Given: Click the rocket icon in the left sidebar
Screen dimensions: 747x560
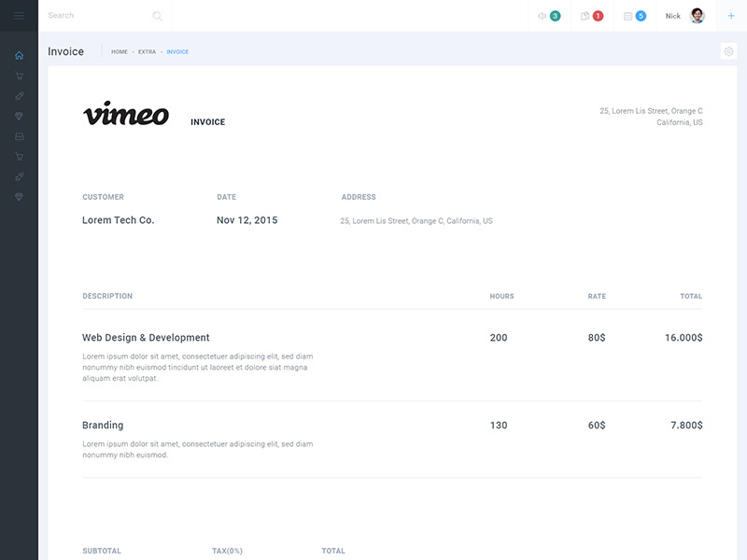Looking at the screenshot, I should point(19,95).
